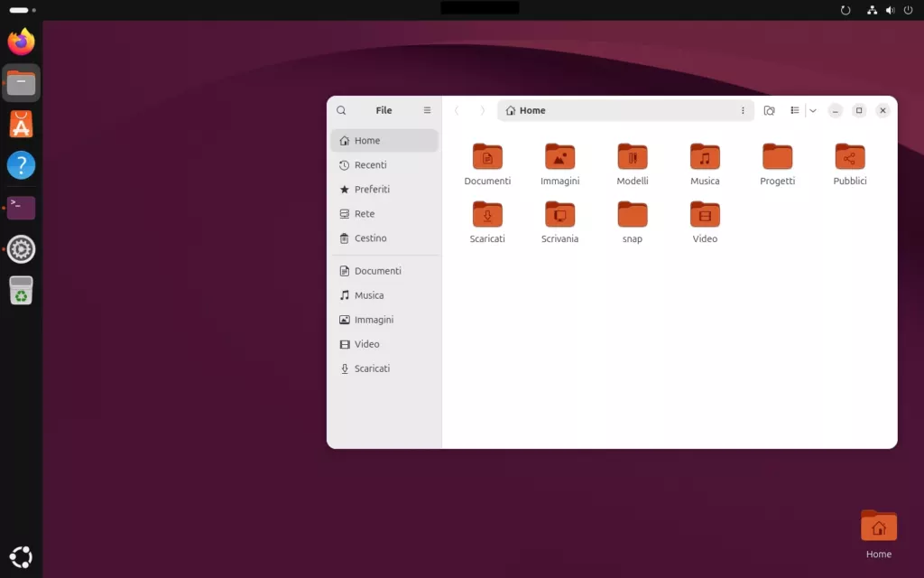Minimize the File window
Screen dimensions: 924x578
[835, 110]
